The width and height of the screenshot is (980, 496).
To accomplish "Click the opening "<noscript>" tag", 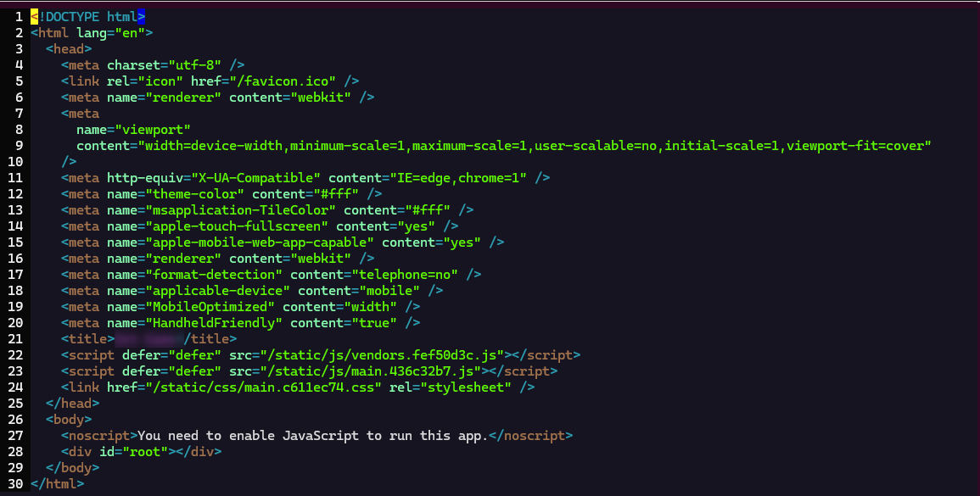I will point(99,436).
